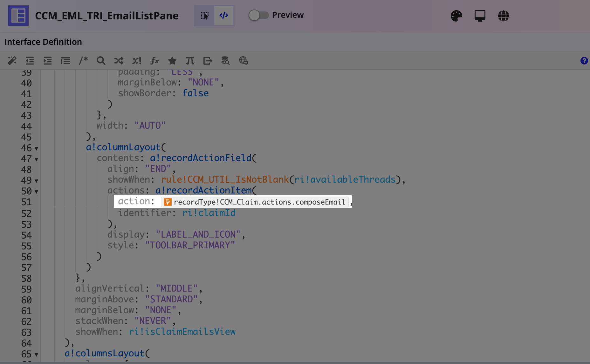Image resolution: width=590 pixels, height=364 pixels.
Task: Click the indent code toolbar icon
Action: click(48, 60)
